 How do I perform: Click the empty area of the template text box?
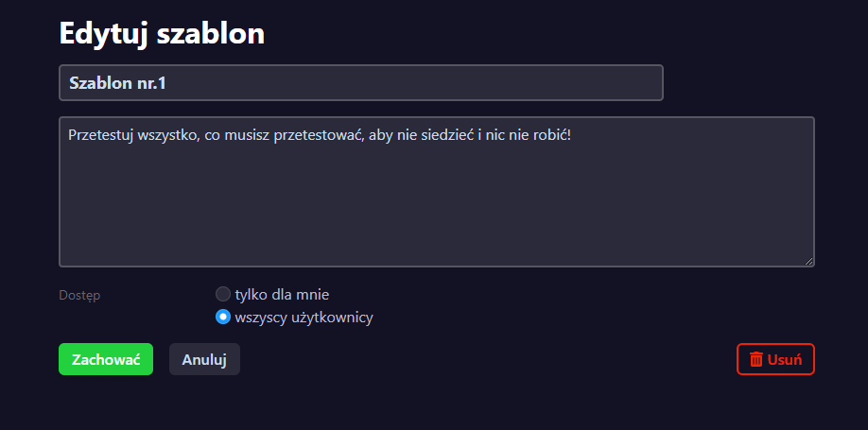tap(435, 208)
